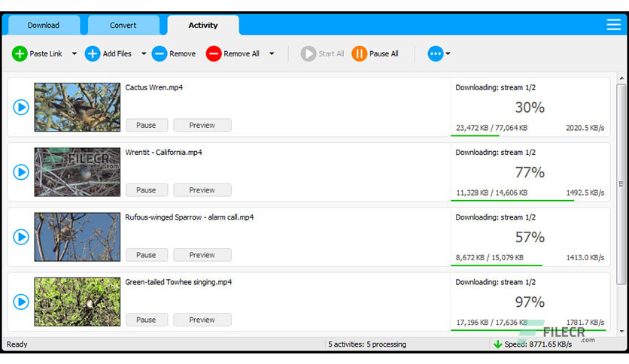Expand the Add Files dropdown arrow
This screenshot has width=629, height=364.
pos(144,54)
